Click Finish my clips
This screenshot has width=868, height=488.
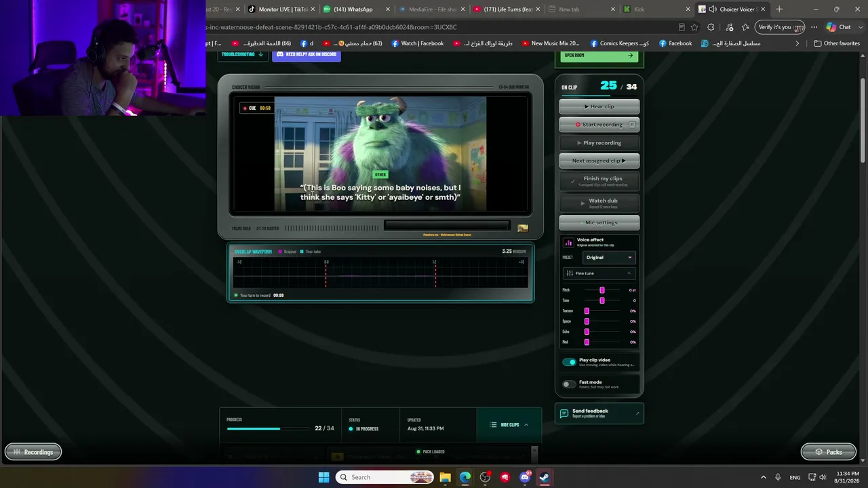[599, 181]
